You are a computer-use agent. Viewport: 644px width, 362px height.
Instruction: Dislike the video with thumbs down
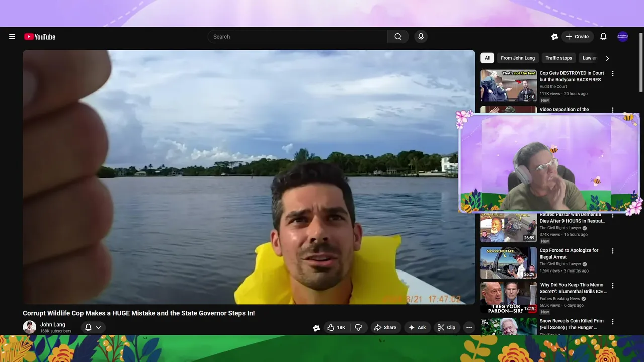pos(358,328)
